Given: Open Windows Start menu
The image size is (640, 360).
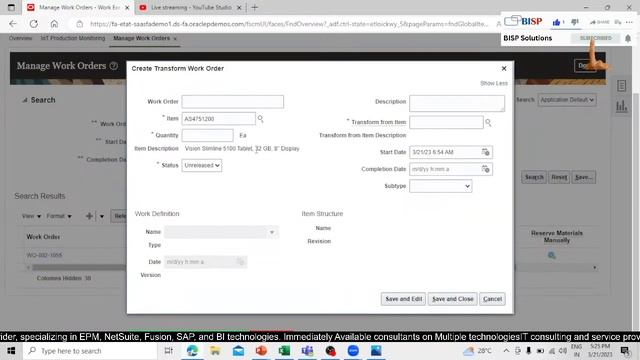Looking at the screenshot, I should click(x=11, y=351).
